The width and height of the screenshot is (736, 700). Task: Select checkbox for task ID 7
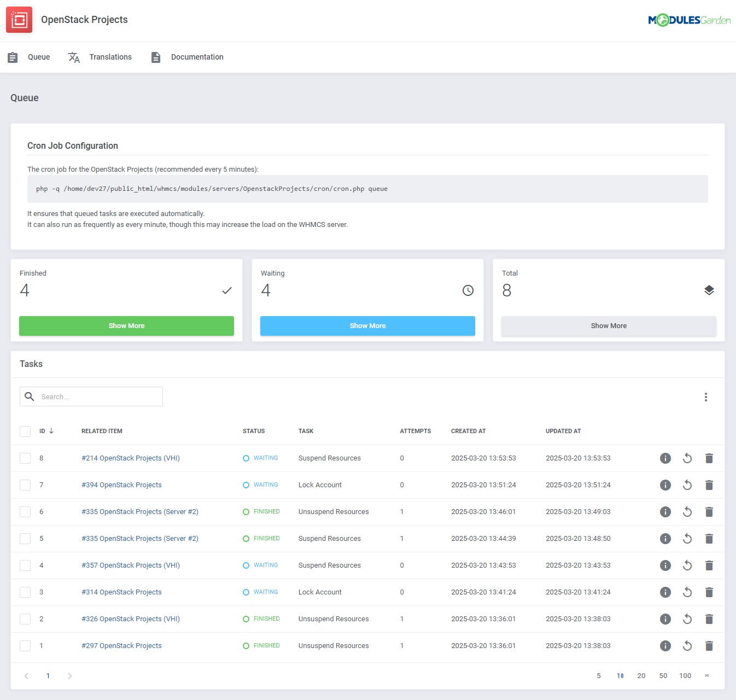tap(25, 485)
